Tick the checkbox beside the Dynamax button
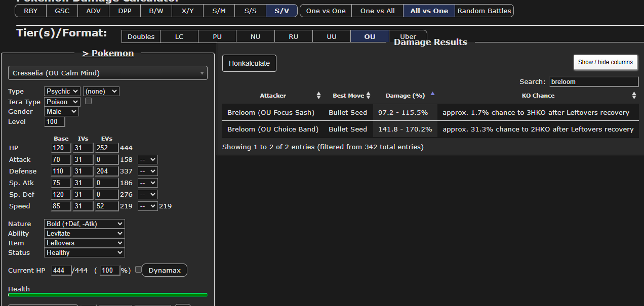This screenshot has height=306, width=644. pos(138,270)
